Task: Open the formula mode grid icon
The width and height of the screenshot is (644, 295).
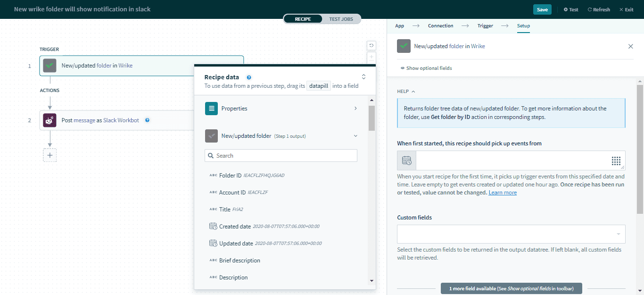Action: (x=616, y=160)
